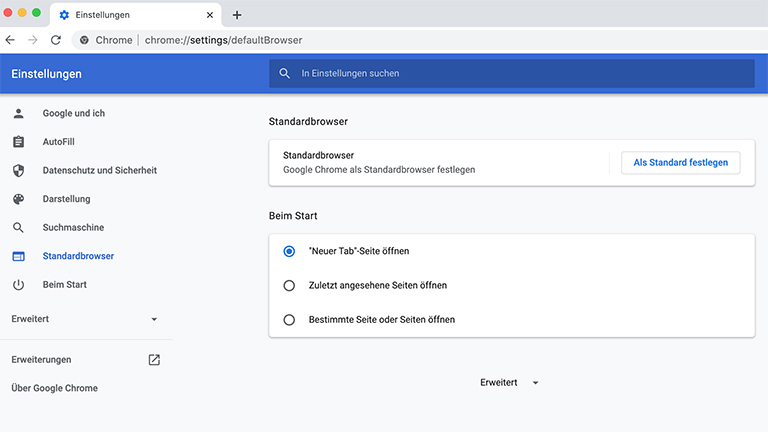This screenshot has width=768, height=432.
Task: Click the Chrome label in the address bar
Action: click(x=114, y=40)
